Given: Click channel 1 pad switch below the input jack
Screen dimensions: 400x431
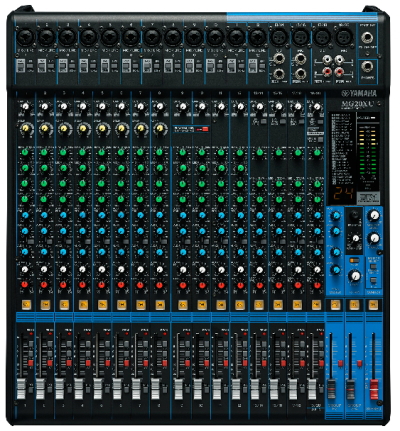Looking at the screenshot, I should [21, 66].
